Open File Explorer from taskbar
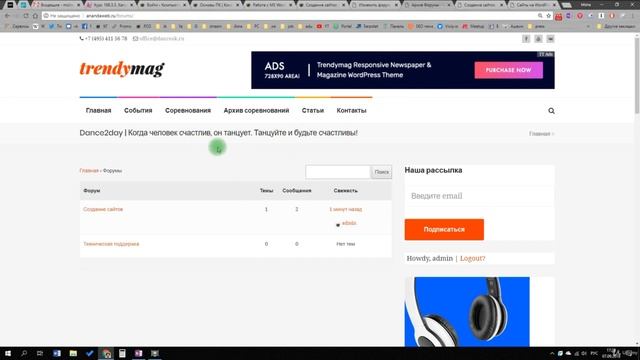 coord(73,353)
